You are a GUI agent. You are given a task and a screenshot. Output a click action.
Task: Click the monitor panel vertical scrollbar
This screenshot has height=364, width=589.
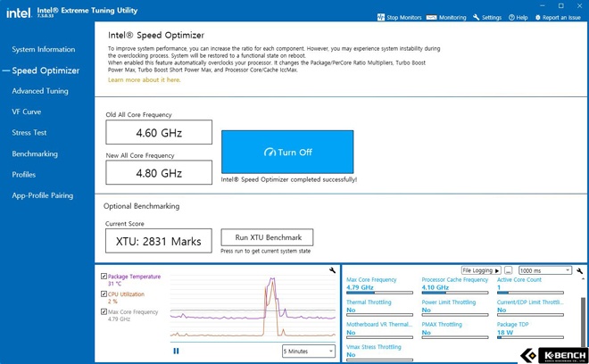click(583, 320)
